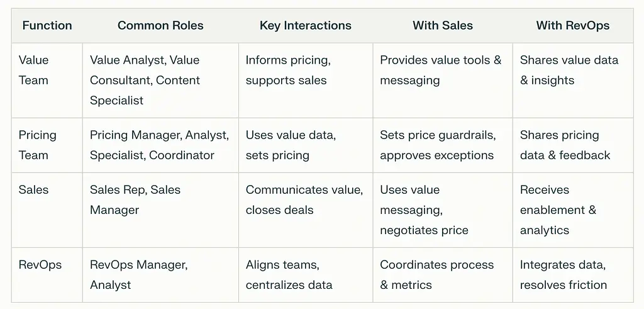Select the With Sales column header
Image resolution: width=644 pixels, height=309 pixels.
(x=442, y=26)
